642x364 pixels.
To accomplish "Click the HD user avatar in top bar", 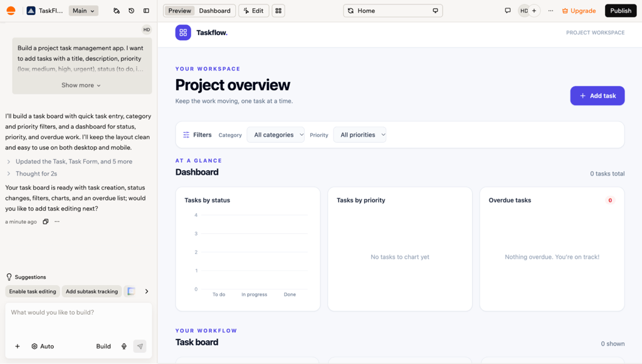I will (524, 11).
